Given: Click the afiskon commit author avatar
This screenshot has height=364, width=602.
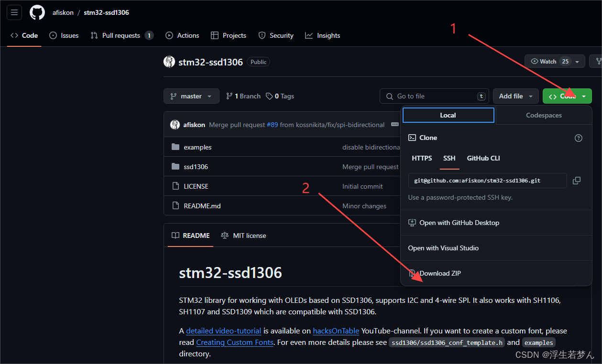Looking at the screenshot, I should tap(175, 125).
